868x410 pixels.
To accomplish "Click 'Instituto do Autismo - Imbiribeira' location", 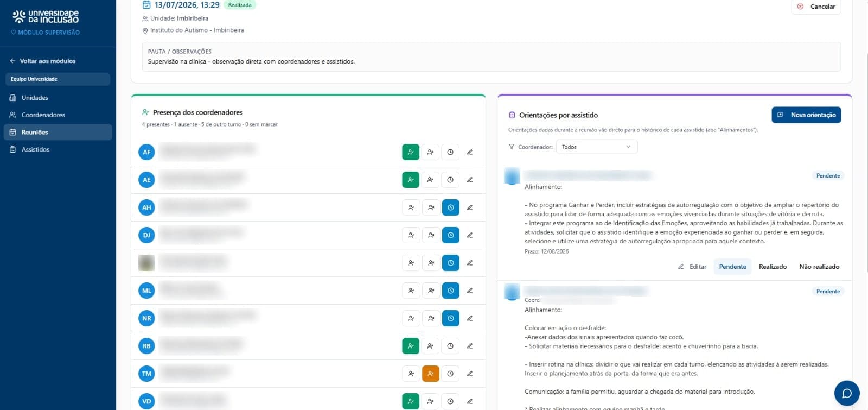I will [x=197, y=30].
